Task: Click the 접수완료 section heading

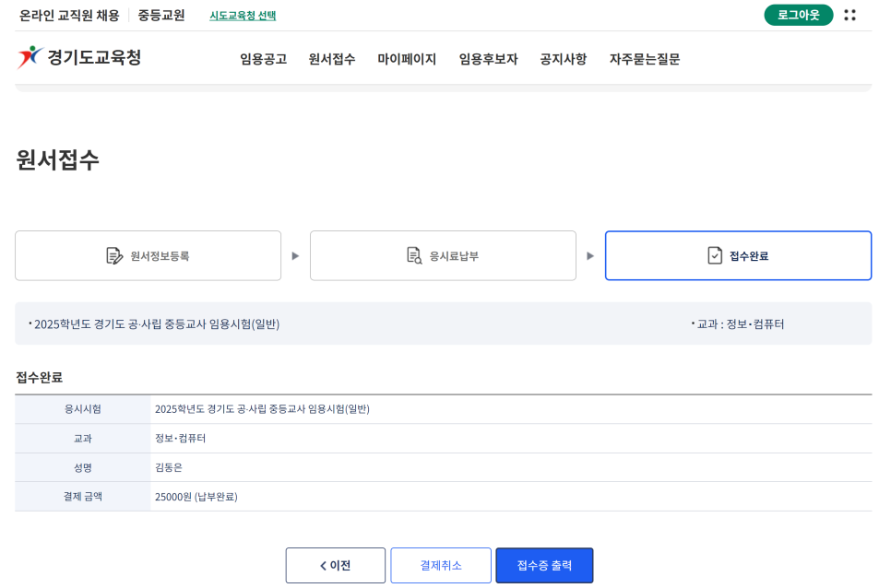Action: click(40, 378)
